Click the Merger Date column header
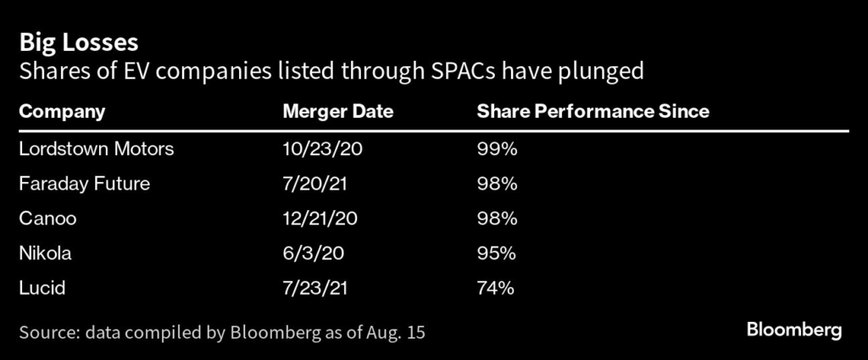 [337, 112]
